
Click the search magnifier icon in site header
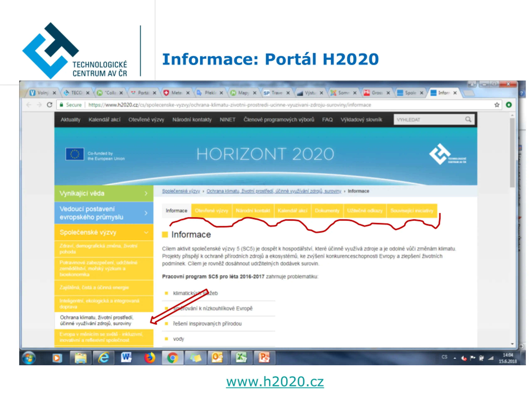pos(468,119)
